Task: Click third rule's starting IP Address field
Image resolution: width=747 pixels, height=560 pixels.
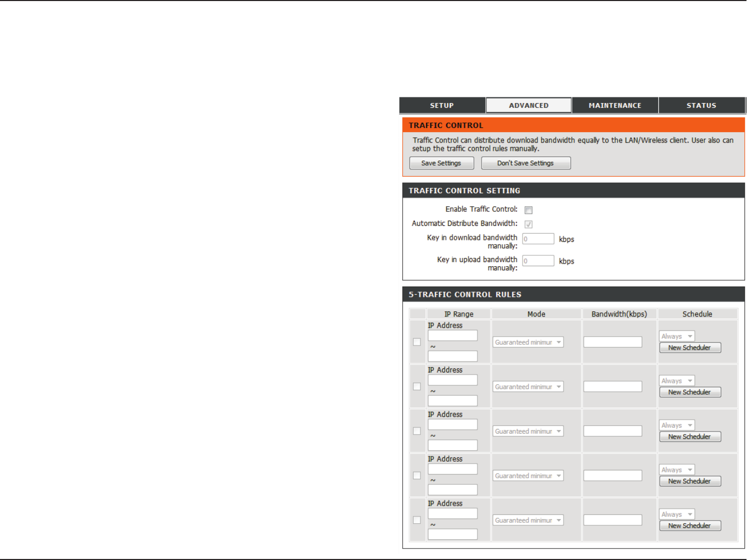Action: coord(453,425)
